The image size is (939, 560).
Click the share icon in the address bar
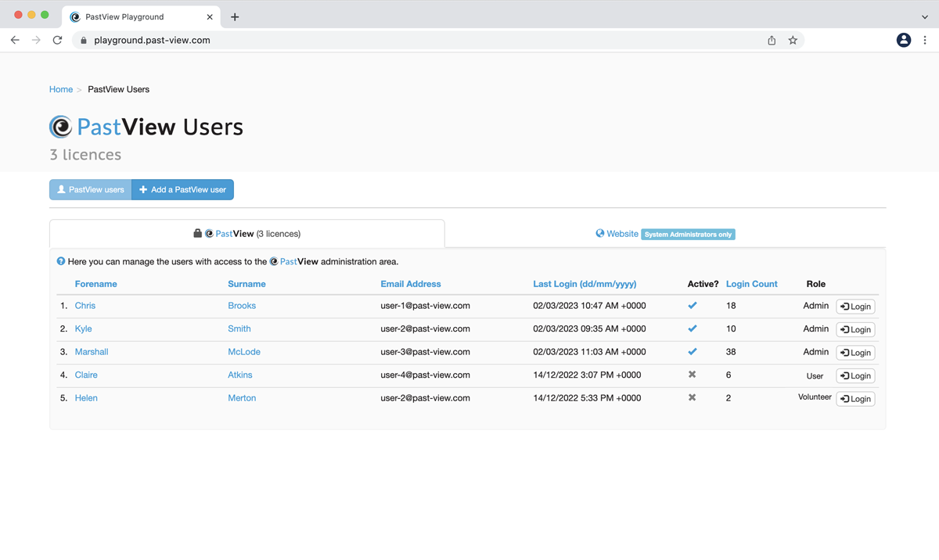pos(772,40)
